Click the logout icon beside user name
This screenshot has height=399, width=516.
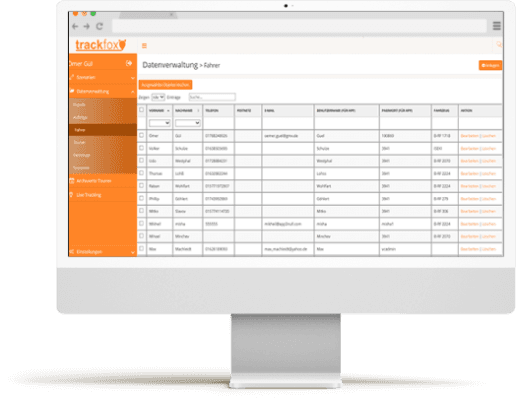pyautogui.click(x=129, y=63)
